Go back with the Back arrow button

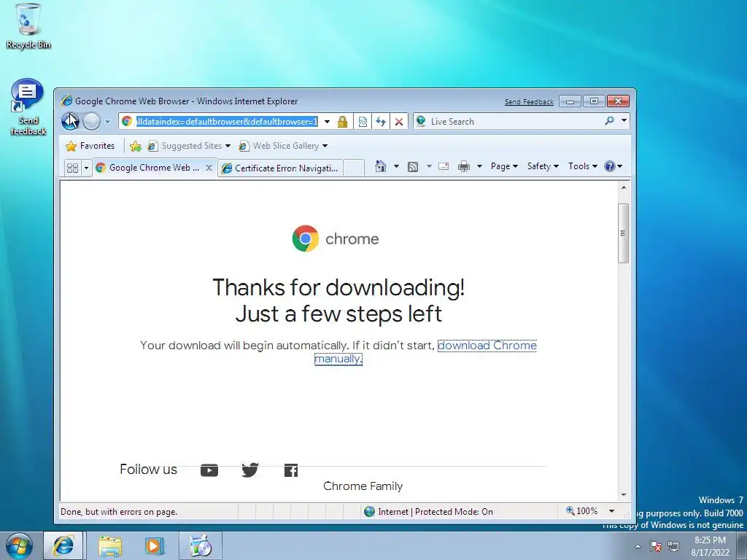click(x=71, y=122)
